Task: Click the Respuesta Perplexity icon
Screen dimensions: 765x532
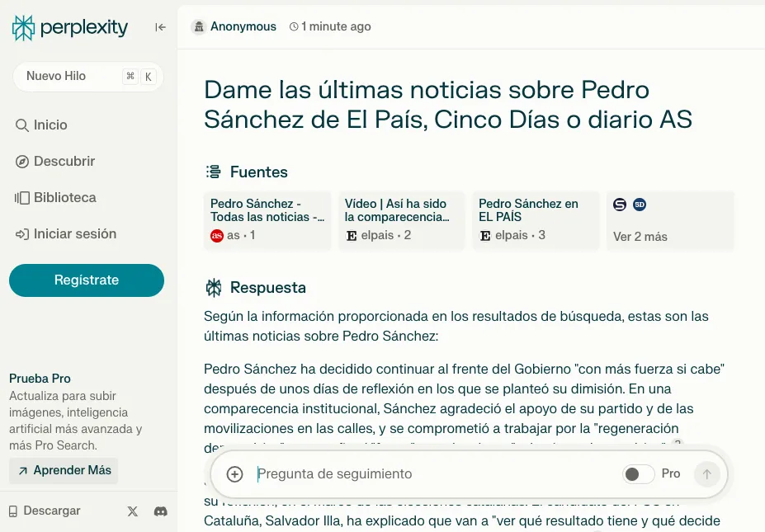Action: click(214, 288)
